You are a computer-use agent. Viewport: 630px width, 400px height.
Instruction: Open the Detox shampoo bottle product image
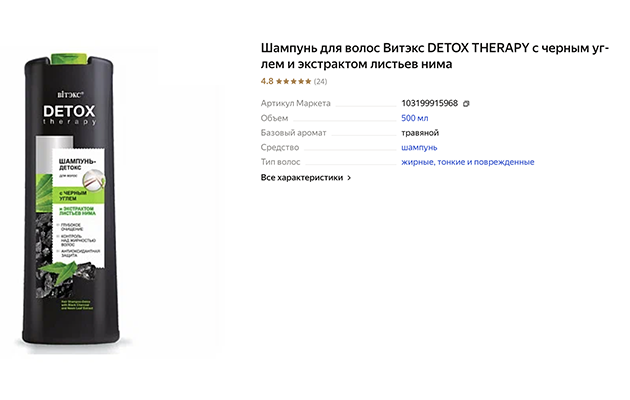coord(70,200)
